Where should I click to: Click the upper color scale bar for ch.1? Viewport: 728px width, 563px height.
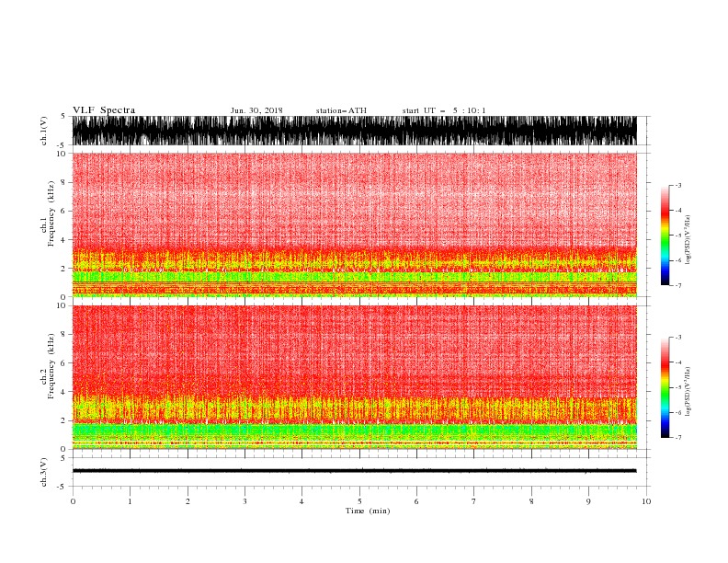tap(665, 236)
